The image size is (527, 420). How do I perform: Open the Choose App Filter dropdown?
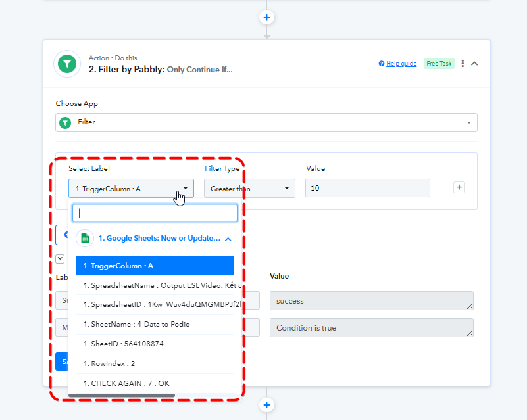(x=266, y=122)
